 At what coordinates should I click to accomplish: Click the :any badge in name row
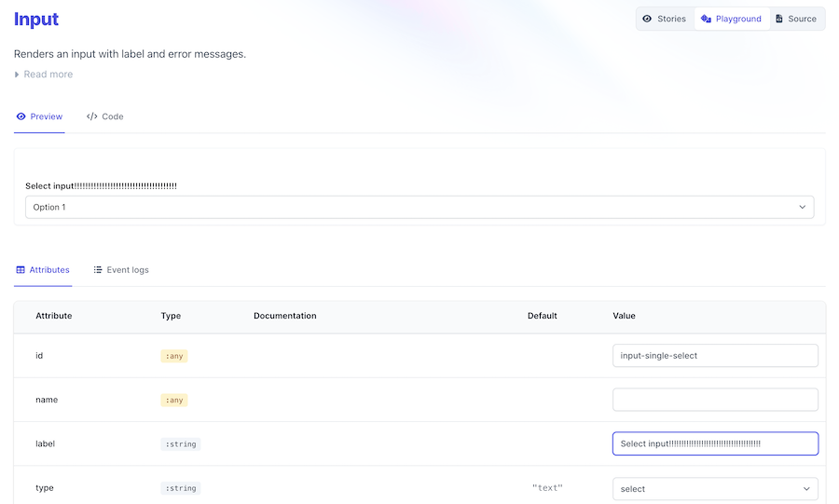point(174,401)
